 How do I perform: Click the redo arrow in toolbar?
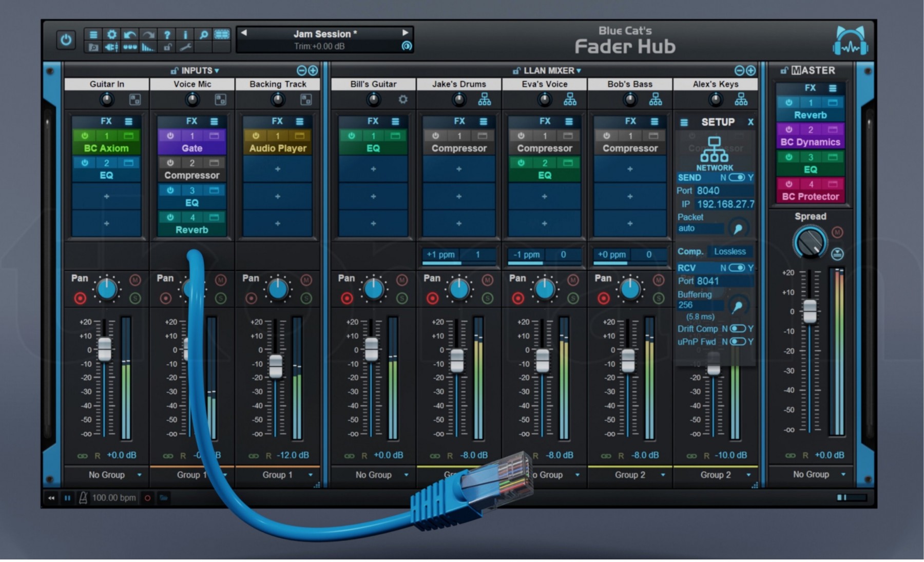[148, 34]
